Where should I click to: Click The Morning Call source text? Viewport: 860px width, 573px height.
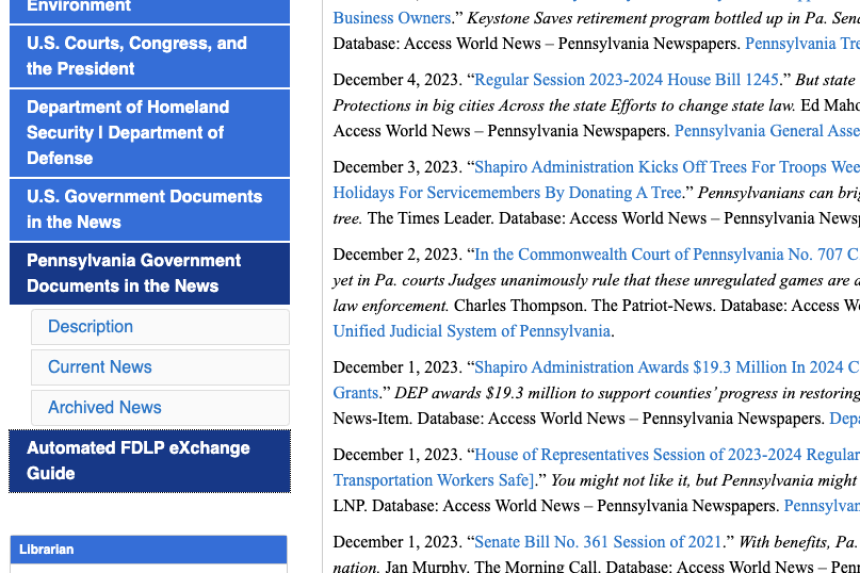tap(535, 566)
